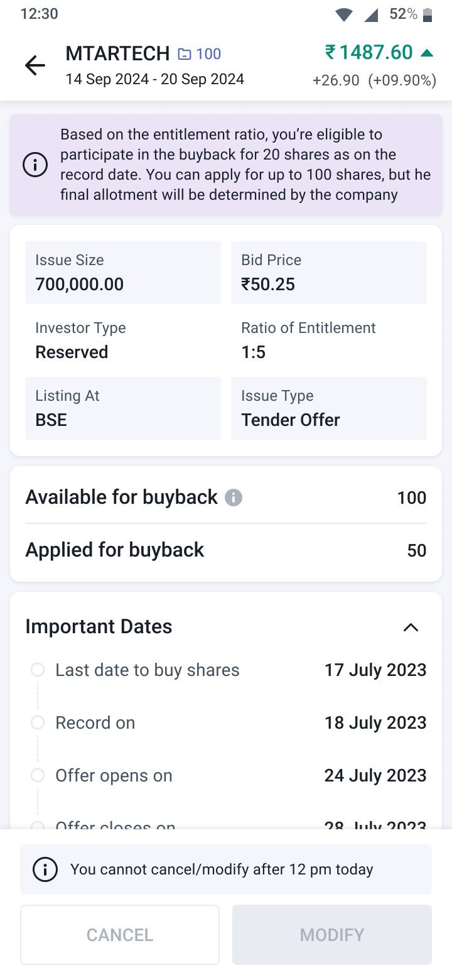Image resolution: width=452 pixels, height=980 pixels.
Task: Tap the Bid Price ₹50.25 tile
Action: click(x=329, y=273)
